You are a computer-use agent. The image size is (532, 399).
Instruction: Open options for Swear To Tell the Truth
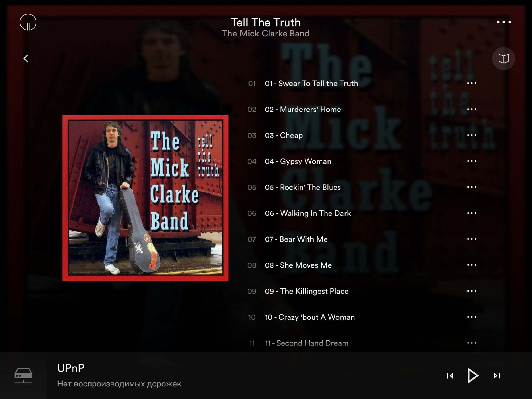[x=472, y=83]
